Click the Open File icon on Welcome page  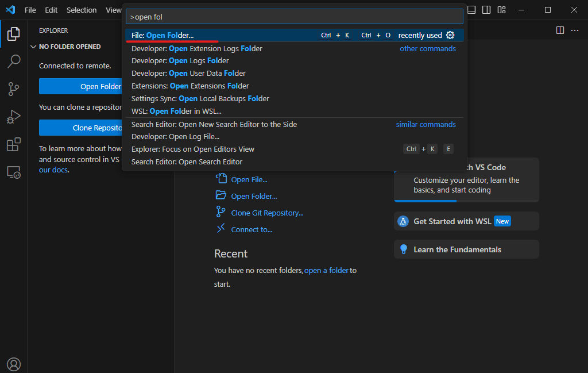point(221,178)
